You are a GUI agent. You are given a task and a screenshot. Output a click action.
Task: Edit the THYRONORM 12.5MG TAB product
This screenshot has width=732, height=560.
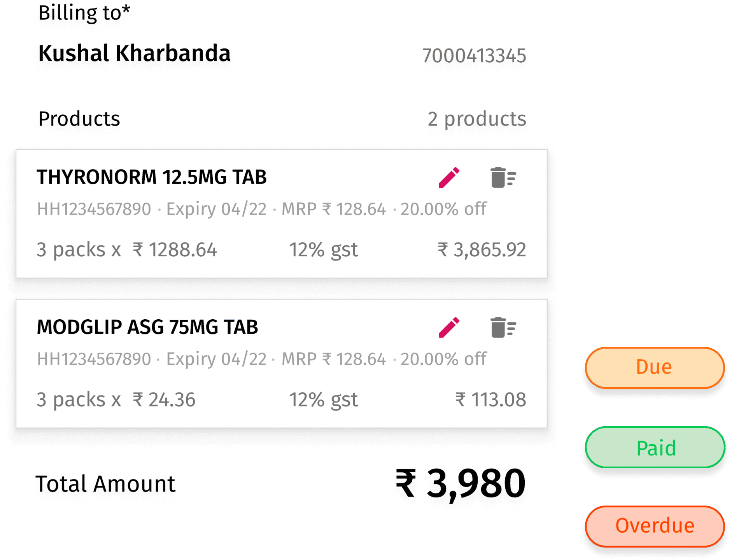tap(449, 178)
